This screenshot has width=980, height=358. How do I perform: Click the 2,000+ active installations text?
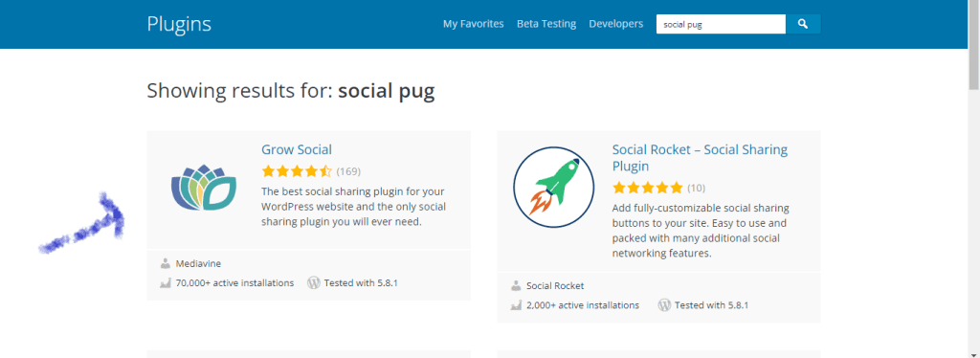583,305
